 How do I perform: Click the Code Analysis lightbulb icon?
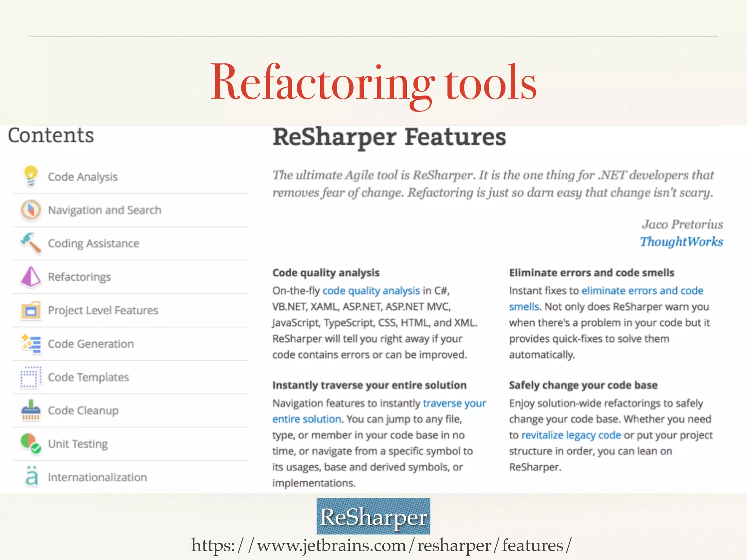31,176
